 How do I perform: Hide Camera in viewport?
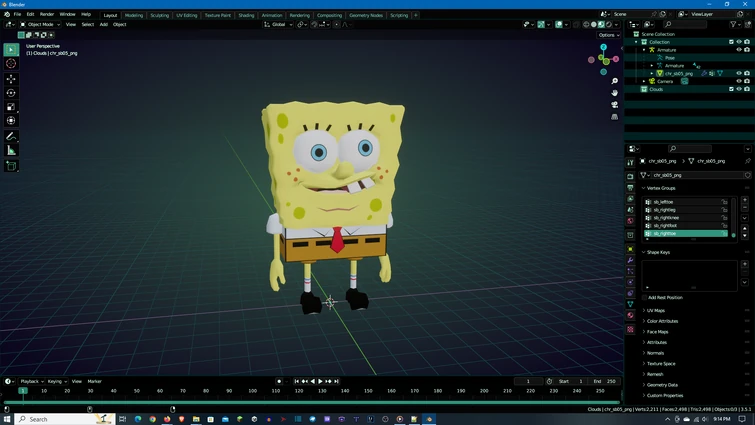point(739,81)
